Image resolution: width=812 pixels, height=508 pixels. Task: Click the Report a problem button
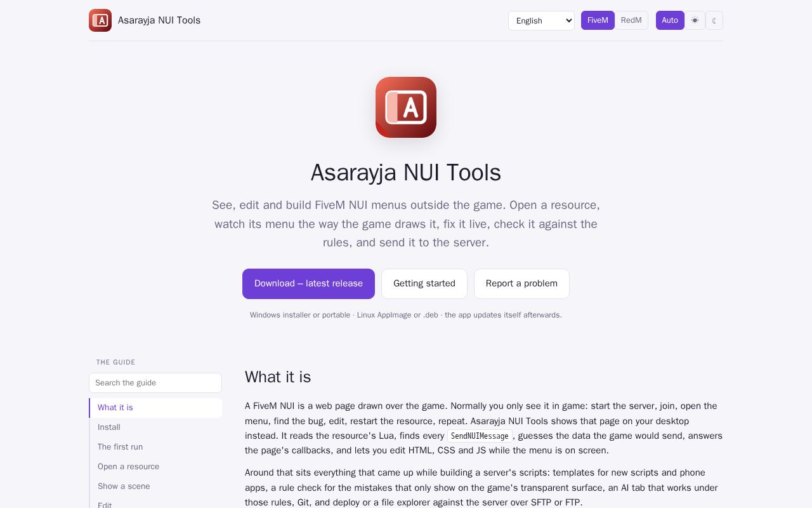pyautogui.click(x=521, y=284)
